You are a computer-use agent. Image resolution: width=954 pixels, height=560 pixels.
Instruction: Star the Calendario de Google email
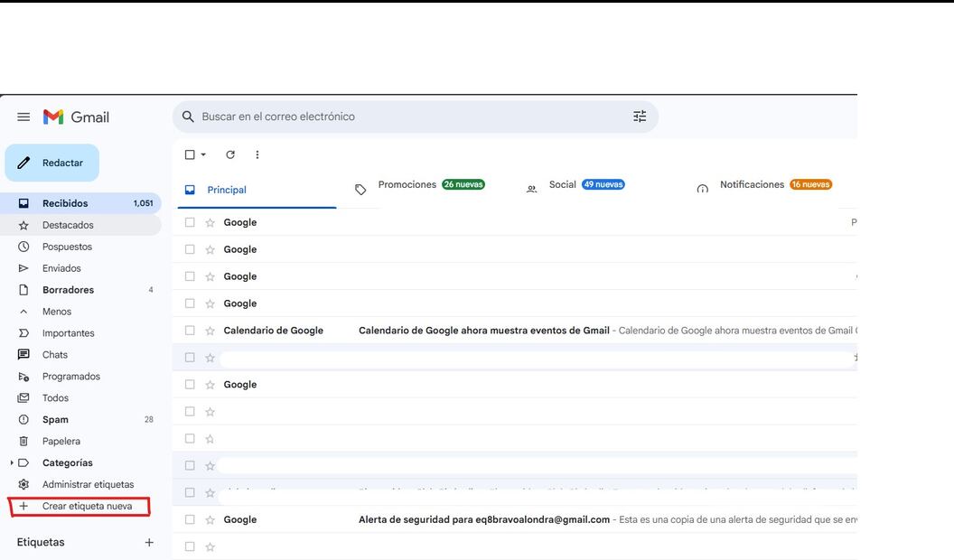210,331
